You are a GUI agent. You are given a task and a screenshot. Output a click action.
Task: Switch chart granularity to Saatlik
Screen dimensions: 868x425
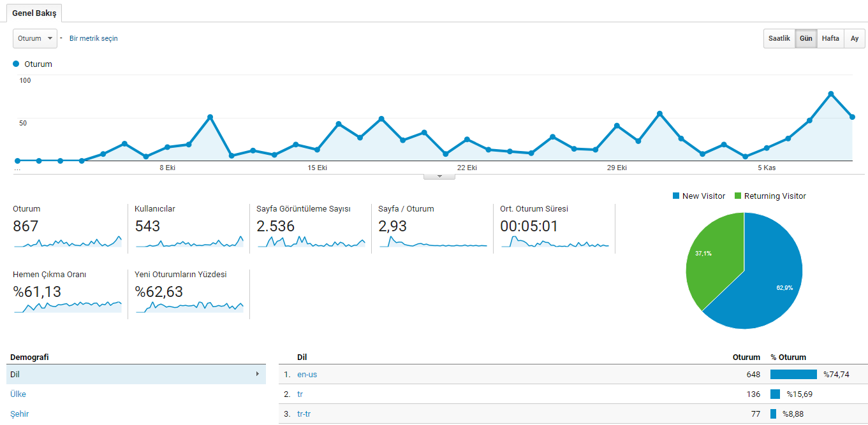click(779, 38)
